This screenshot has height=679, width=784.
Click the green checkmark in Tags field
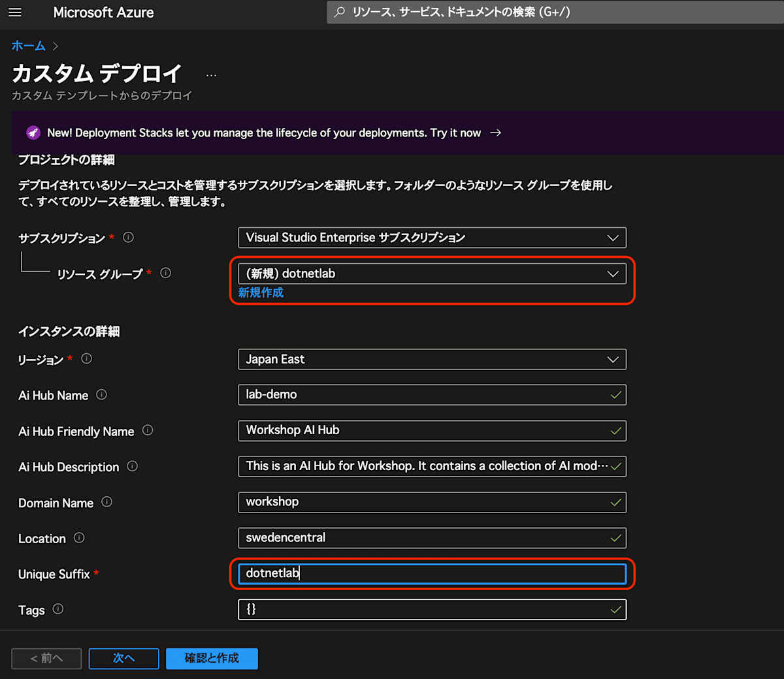615,610
